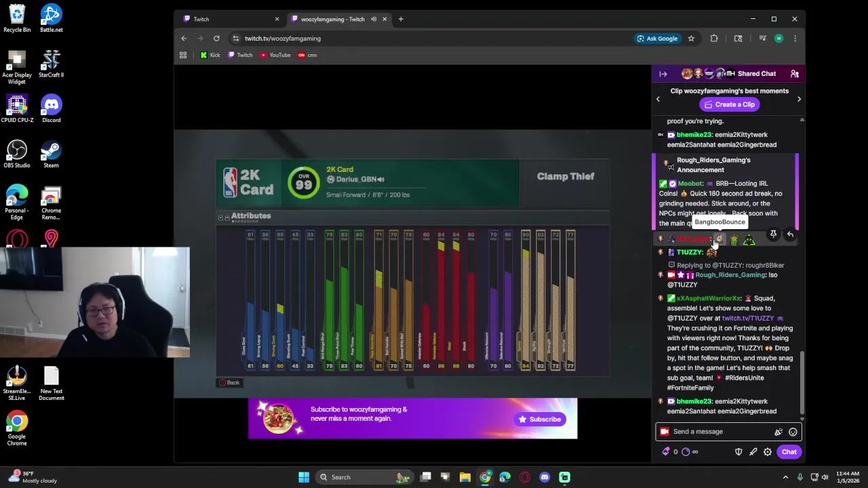Pin the hovered chat message
Screen dimensions: 868x488
[x=773, y=235]
